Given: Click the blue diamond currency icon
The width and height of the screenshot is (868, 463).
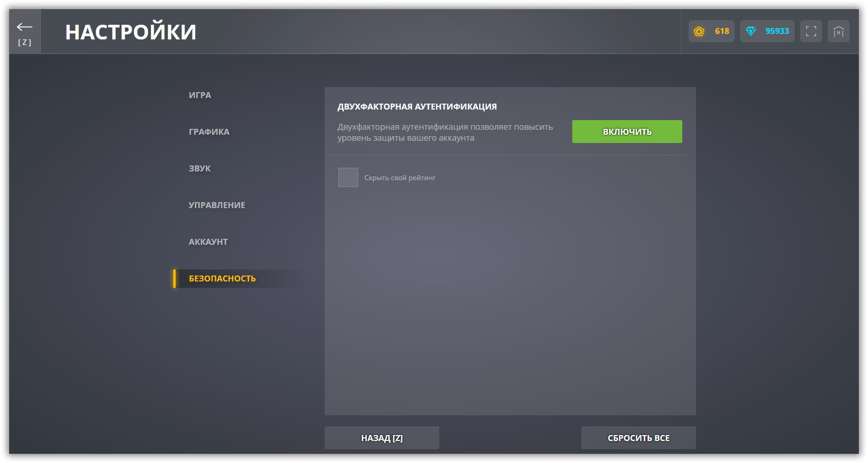Looking at the screenshot, I should 751,31.
